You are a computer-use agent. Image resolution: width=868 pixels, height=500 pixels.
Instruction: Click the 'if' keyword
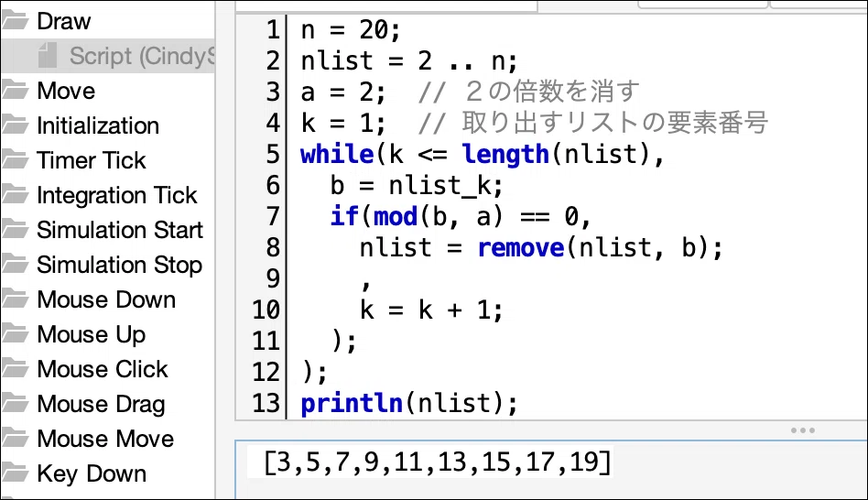point(344,216)
